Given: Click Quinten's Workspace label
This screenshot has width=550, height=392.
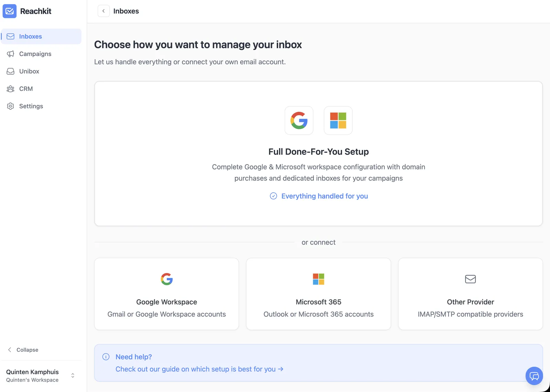Looking at the screenshot, I should click(32, 380).
